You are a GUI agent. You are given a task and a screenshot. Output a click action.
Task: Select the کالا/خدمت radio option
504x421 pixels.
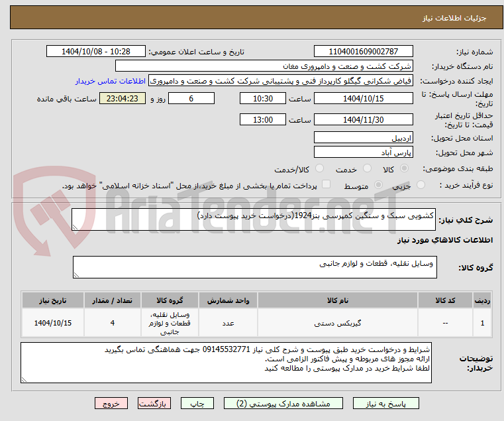tap(319, 168)
